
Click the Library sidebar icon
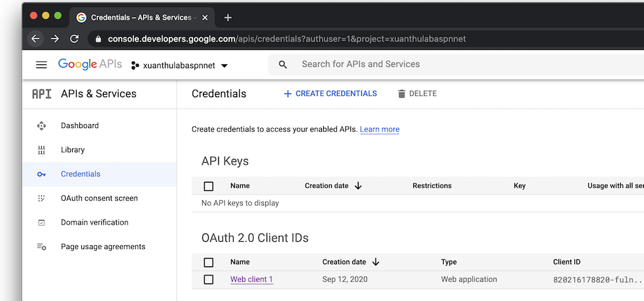pos(42,150)
